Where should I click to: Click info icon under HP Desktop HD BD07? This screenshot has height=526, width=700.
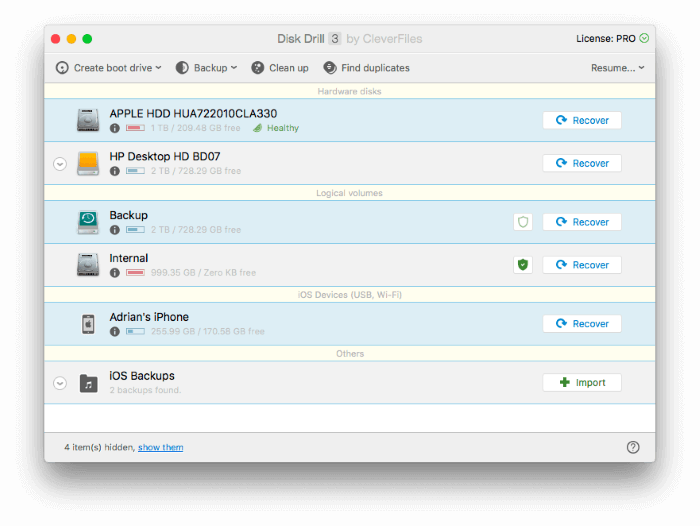(x=115, y=171)
